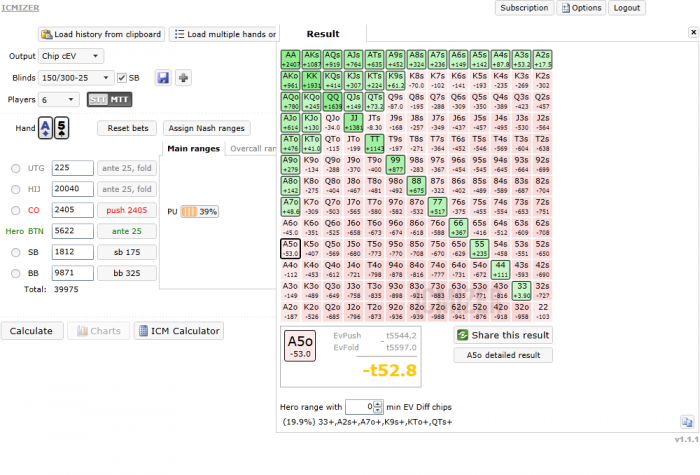Open the Players count dropdown
The width and height of the screenshot is (700, 475).
[59, 100]
